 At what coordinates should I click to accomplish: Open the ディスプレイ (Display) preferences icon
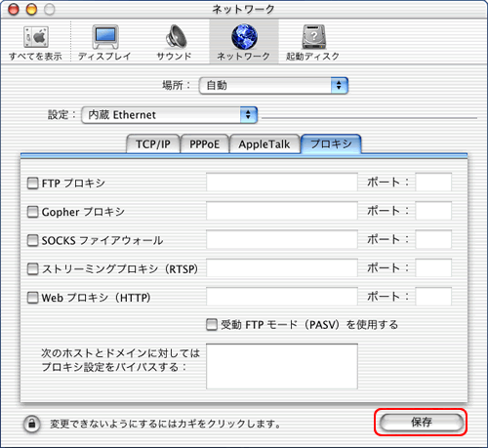coord(105,37)
